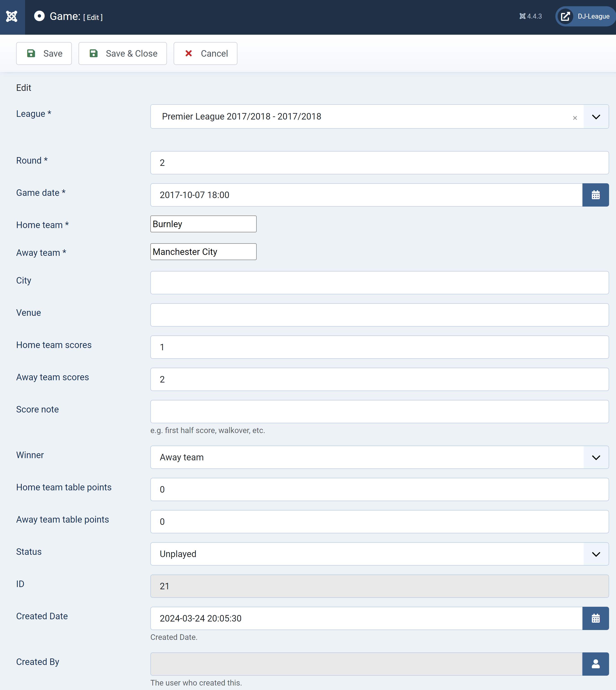Viewport: 616px width, 690px height.
Task: Open the Game date calendar picker
Action: 595,195
